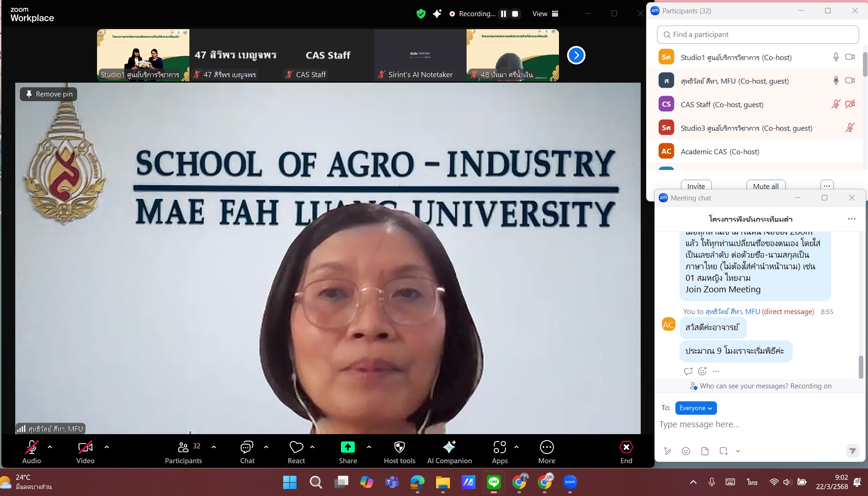Open the Join Zoom Meeting message
Screen dimensions: 868x496
(x=723, y=290)
